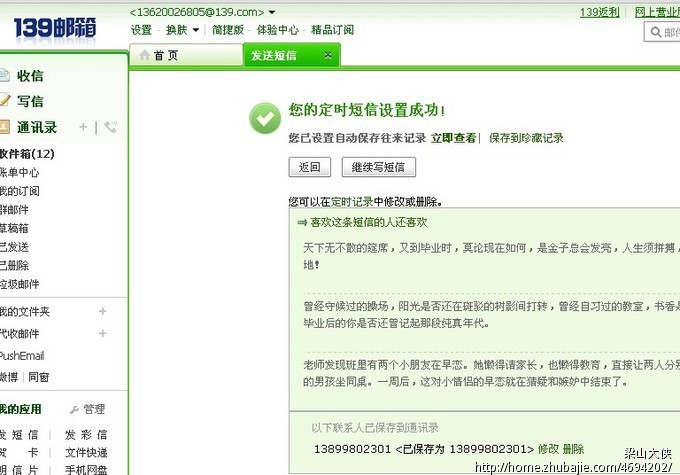Select the 发送短信 tab
Viewport: 680px width, 475px height.
click(x=291, y=55)
